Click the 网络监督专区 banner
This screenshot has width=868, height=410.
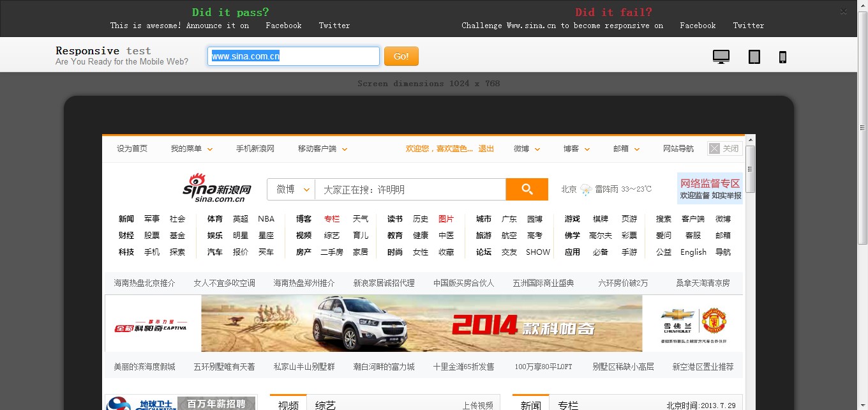pyautogui.click(x=710, y=189)
